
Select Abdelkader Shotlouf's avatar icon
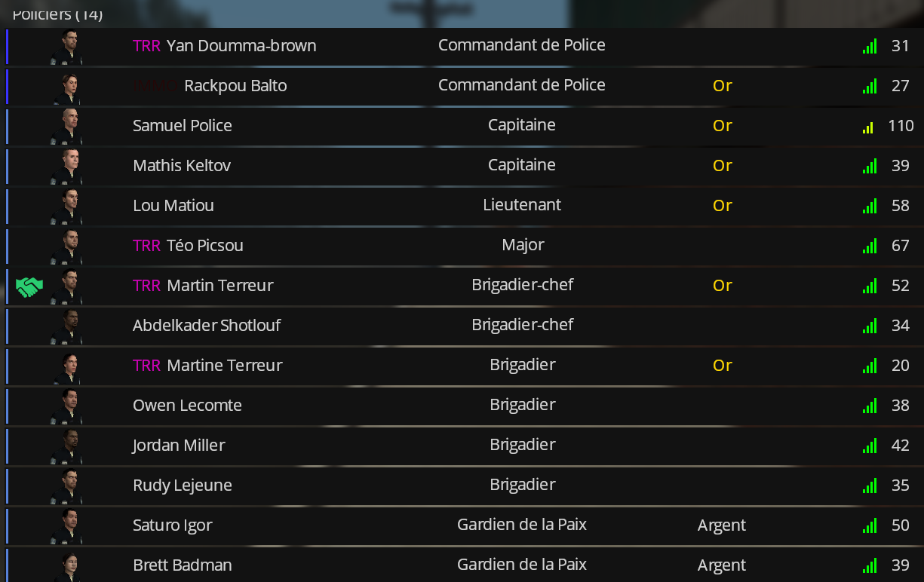point(69,326)
